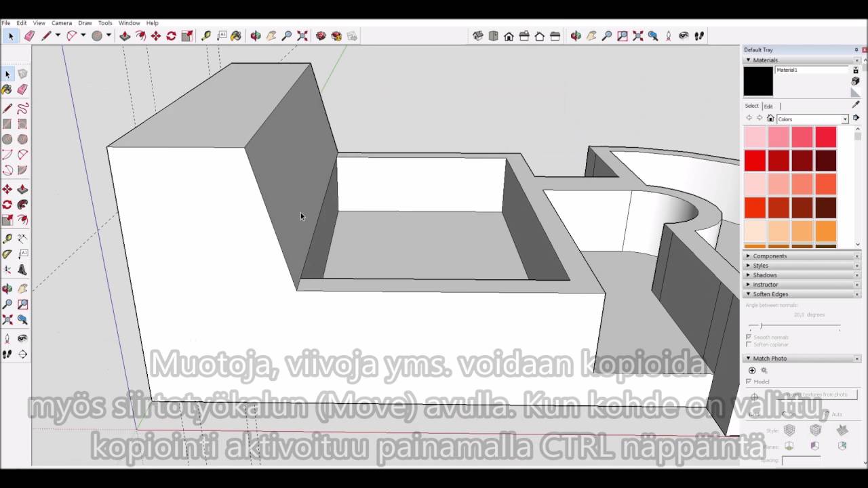Image resolution: width=868 pixels, height=488 pixels.
Task: Collapse the Soften Edges panel
Action: (749, 294)
